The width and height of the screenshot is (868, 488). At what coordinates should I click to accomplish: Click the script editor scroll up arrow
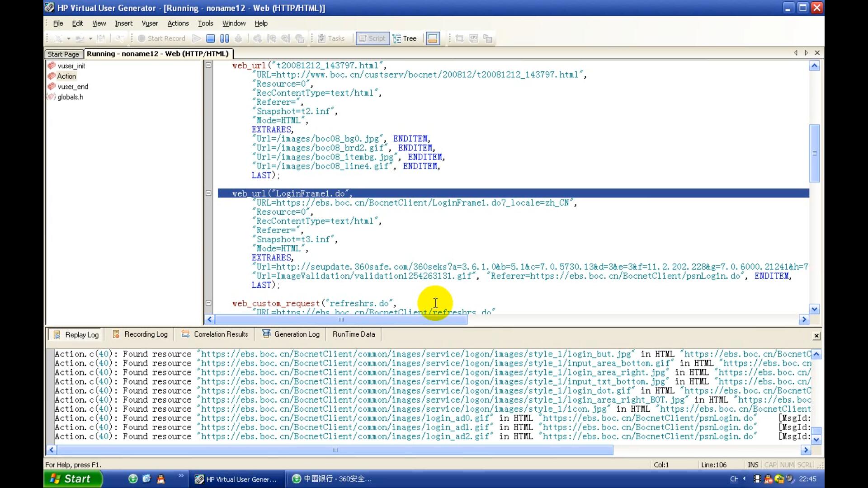[x=815, y=66]
